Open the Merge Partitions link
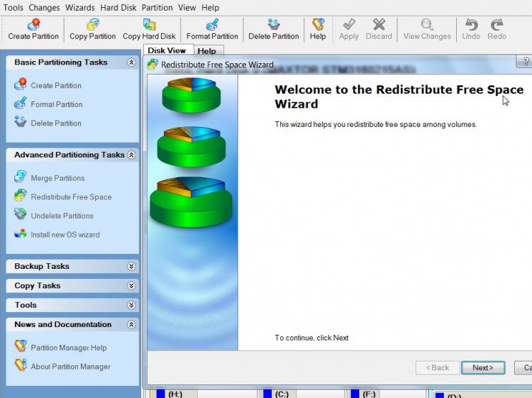Screen dimensions: 532x398 click(57, 178)
